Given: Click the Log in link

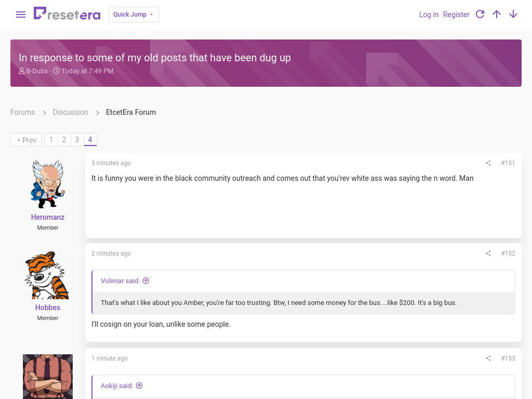Looking at the screenshot, I should (429, 15).
